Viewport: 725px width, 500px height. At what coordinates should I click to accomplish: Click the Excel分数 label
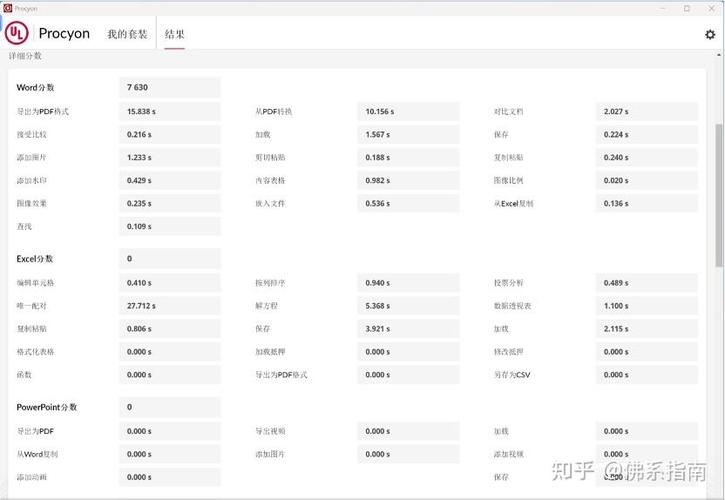[35, 259]
